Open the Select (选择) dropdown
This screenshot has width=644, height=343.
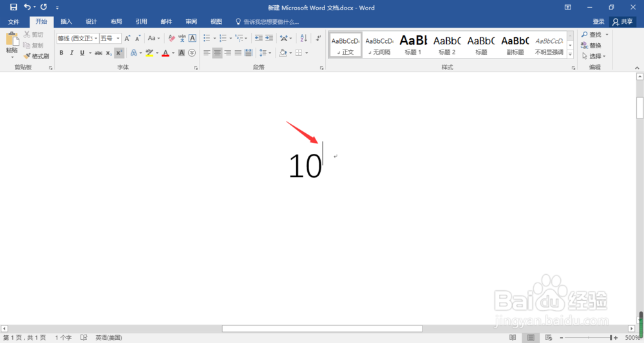click(594, 56)
